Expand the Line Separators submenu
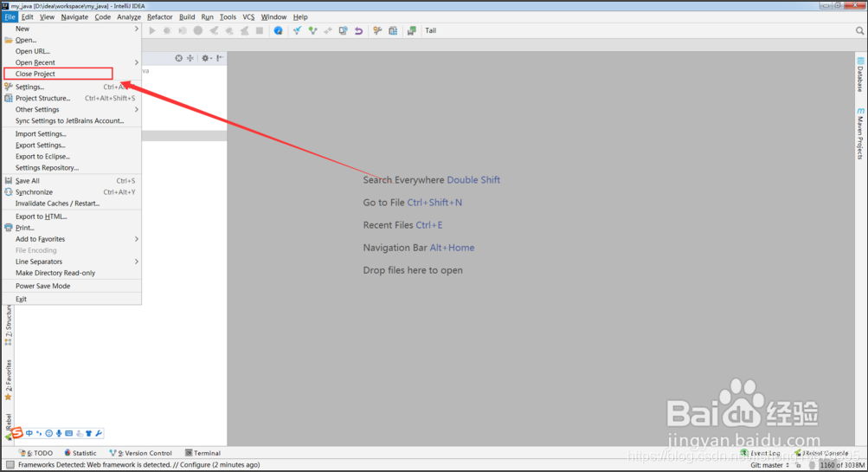Image resolution: width=868 pixels, height=472 pixels. pyautogui.click(x=72, y=262)
